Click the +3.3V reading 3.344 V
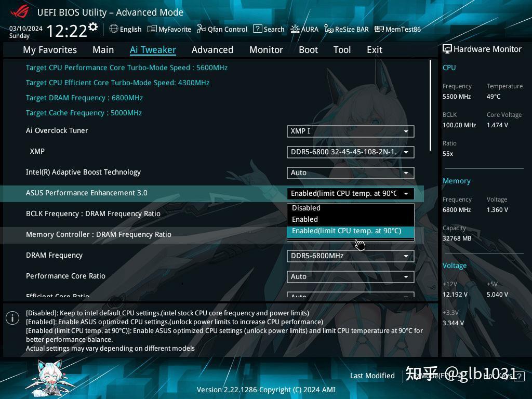 pos(453,323)
